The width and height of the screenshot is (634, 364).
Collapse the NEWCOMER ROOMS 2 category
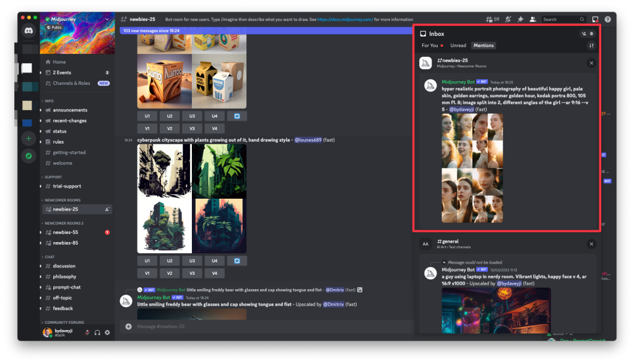tap(63, 223)
